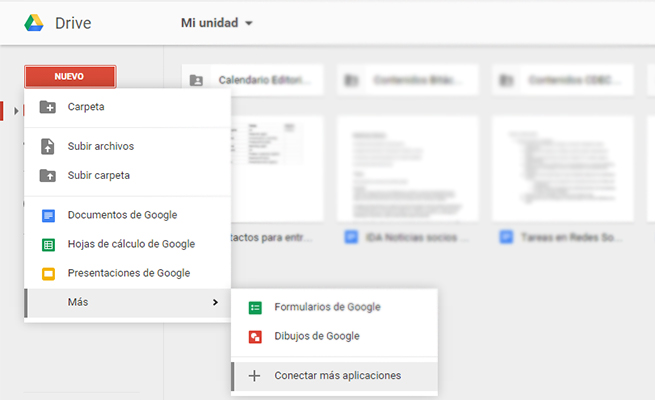655x400 pixels.
Task: Choose Conectar más aplicaciones
Action: click(x=334, y=376)
